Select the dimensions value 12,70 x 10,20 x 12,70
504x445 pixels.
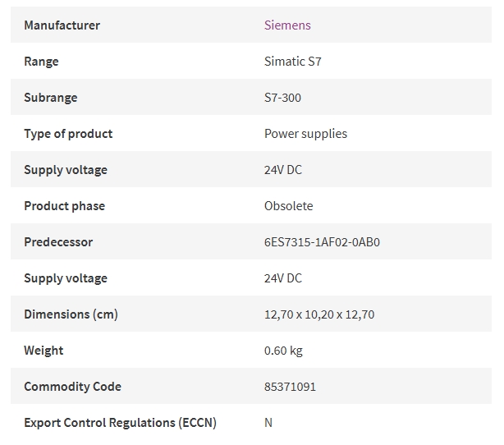tap(319, 314)
